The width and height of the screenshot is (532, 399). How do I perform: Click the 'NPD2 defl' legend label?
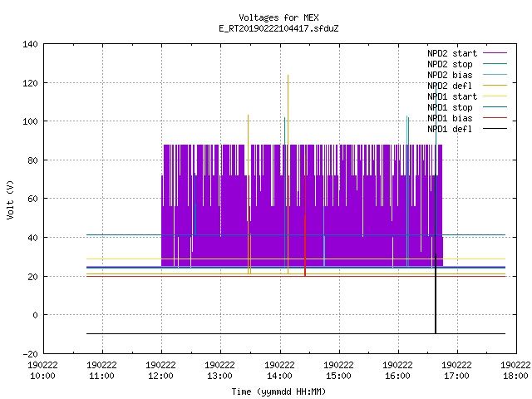point(450,86)
